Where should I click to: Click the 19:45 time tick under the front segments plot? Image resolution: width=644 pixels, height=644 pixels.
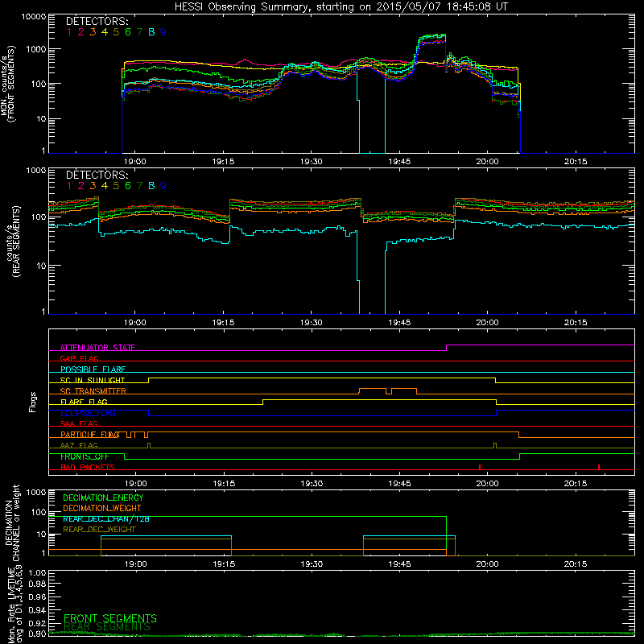[x=399, y=162]
